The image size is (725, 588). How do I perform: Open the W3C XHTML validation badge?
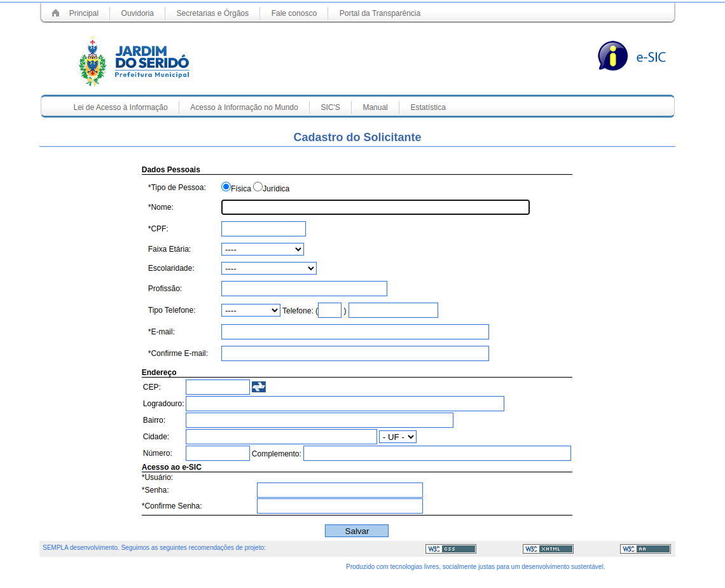pyautogui.click(x=548, y=549)
